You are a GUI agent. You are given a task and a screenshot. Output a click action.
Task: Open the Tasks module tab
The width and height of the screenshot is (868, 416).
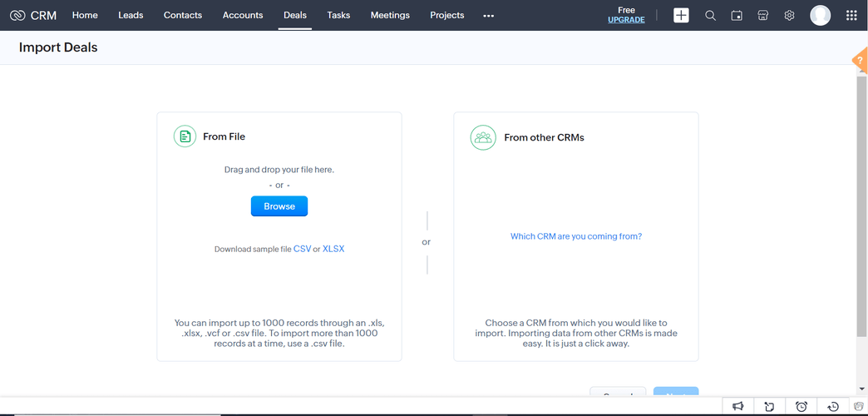coord(338,16)
